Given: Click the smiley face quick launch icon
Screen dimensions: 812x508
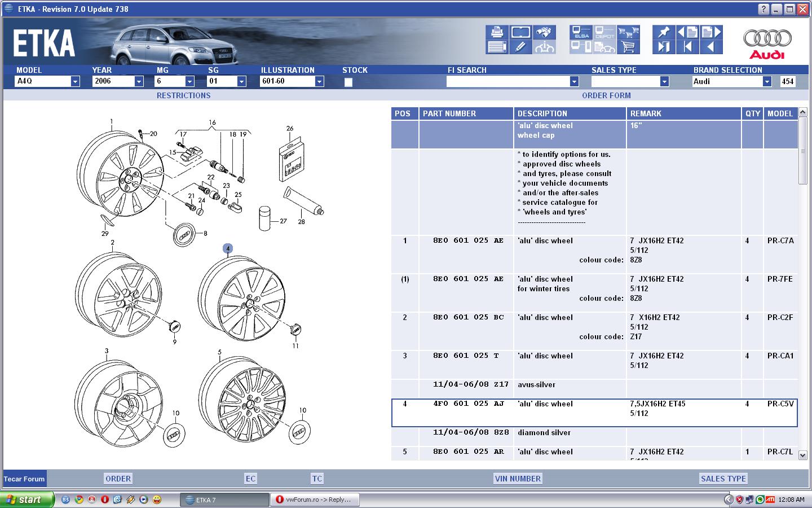Looking at the screenshot, I should pos(157,500).
